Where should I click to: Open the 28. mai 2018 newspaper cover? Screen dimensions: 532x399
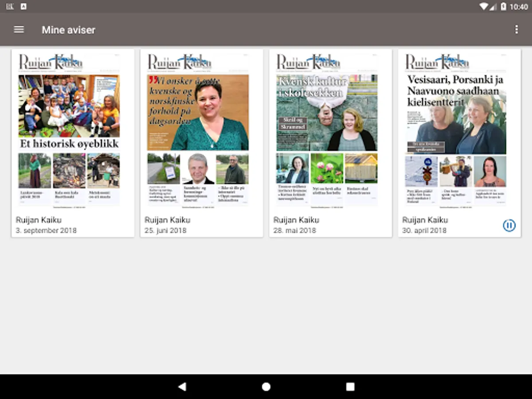click(327, 131)
